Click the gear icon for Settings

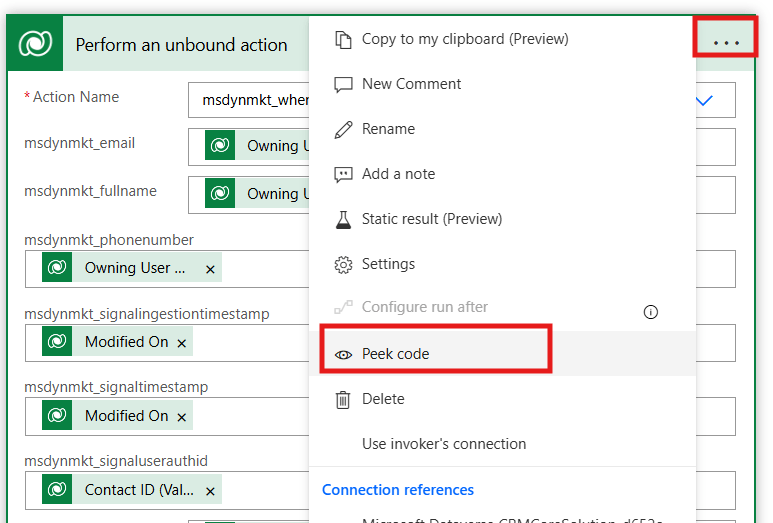click(343, 264)
